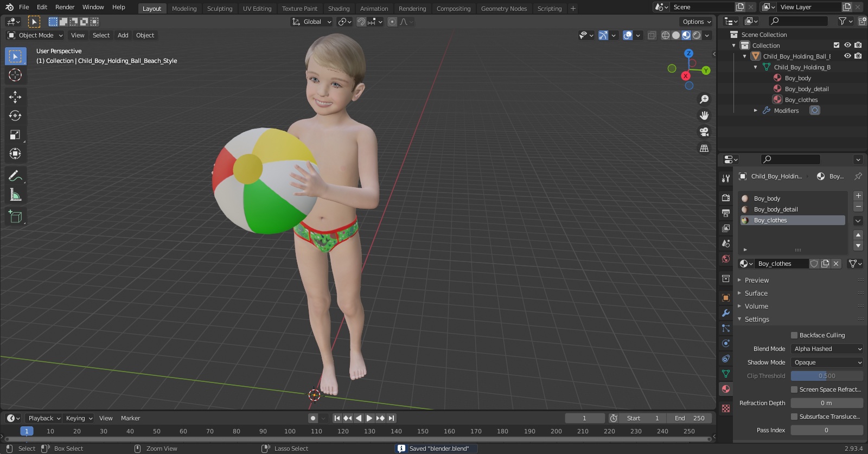
Task: Open the viewport Add menu
Action: (123, 35)
